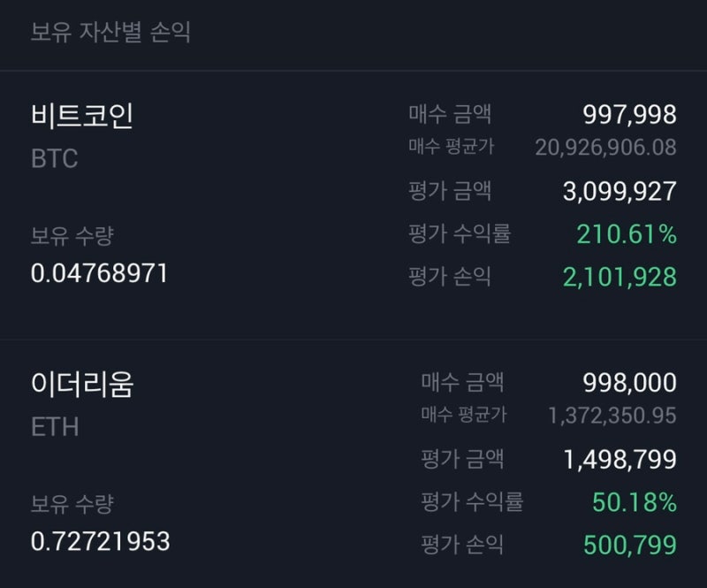Open the 이더리움 asset name

(x=82, y=384)
